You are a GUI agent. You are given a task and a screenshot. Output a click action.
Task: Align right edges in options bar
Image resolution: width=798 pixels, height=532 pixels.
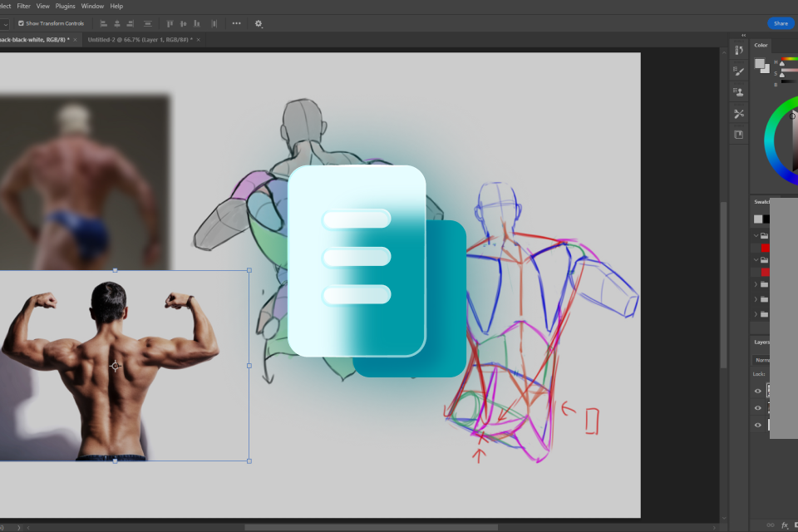[x=131, y=23]
